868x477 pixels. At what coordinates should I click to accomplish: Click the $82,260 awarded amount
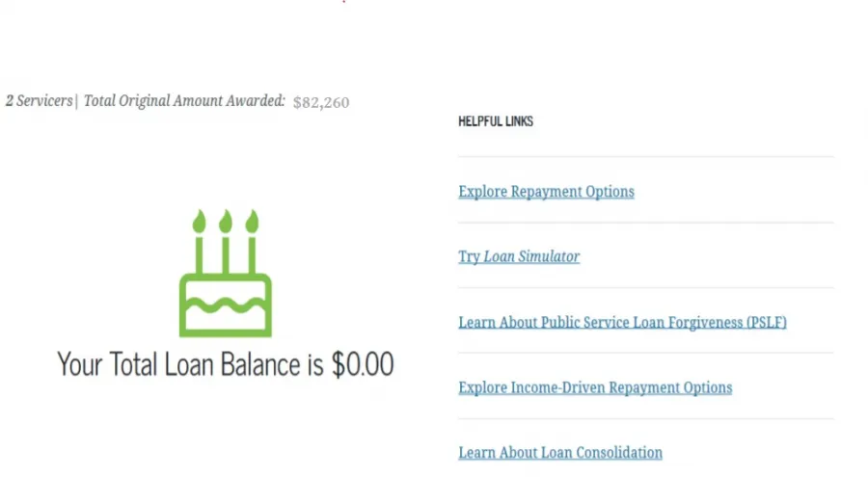click(x=321, y=102)
